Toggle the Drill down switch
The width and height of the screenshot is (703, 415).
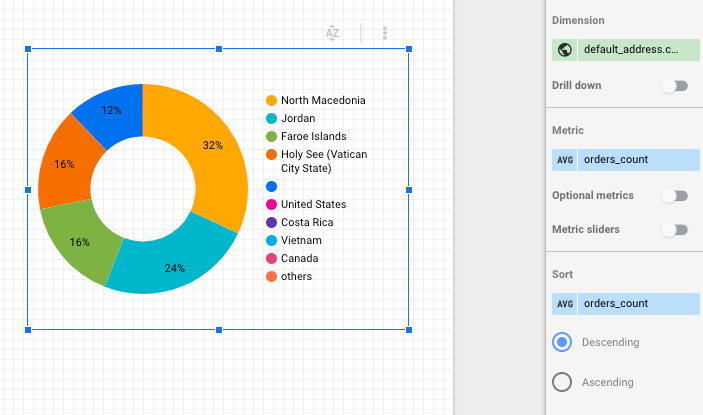(x=675, y=86)
